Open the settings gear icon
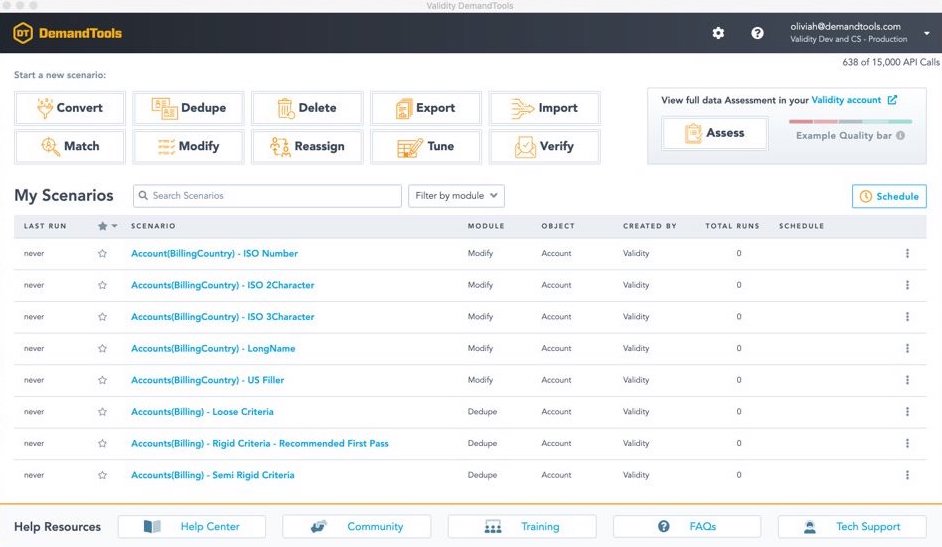This screenshot has height=547, width=942. click(718, 33)
